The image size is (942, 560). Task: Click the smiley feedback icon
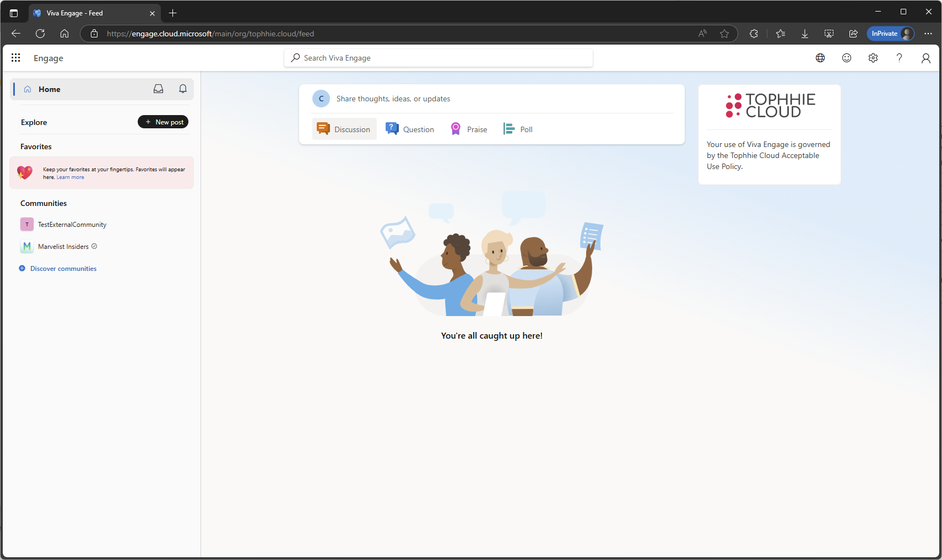[x=847, y=58]
